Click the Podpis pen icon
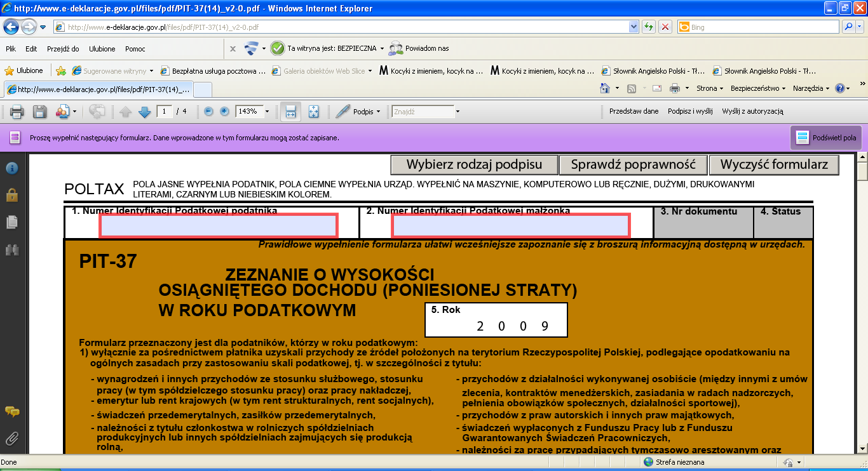Viewport: 868px width, 471px height. (343, 111)
